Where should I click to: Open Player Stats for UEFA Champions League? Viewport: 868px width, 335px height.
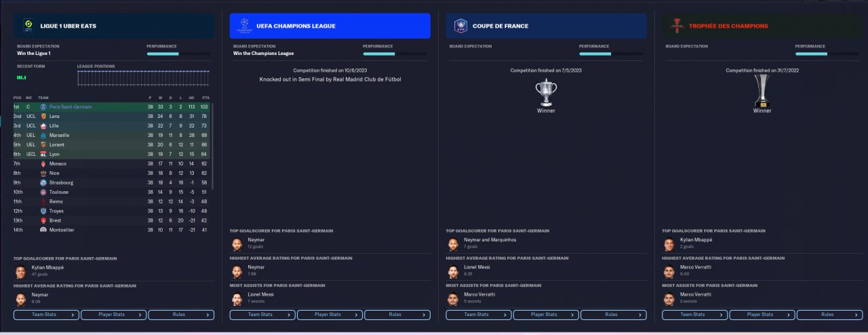tap(330, 315)
